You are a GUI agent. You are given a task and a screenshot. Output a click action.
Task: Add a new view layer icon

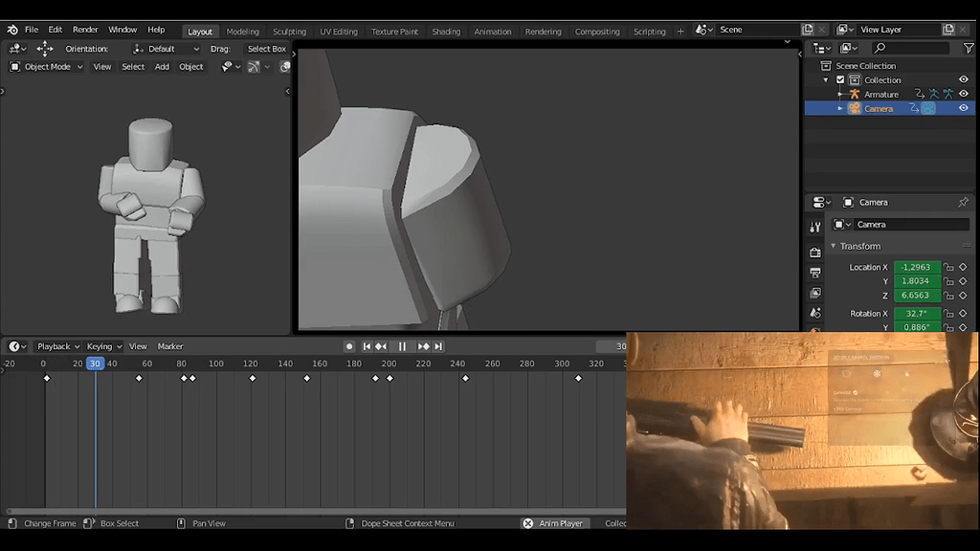pyautogui.click(x=948, y=30)
